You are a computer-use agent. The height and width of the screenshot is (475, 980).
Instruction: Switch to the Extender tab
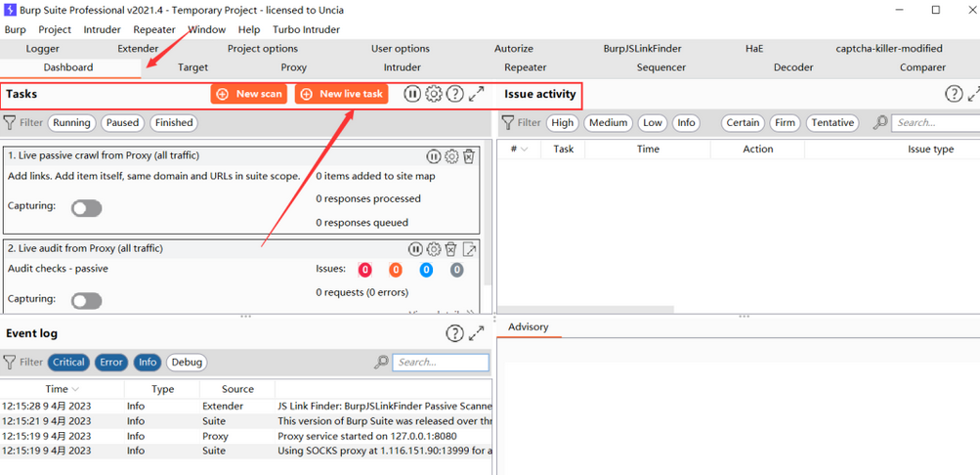point(138,49)
